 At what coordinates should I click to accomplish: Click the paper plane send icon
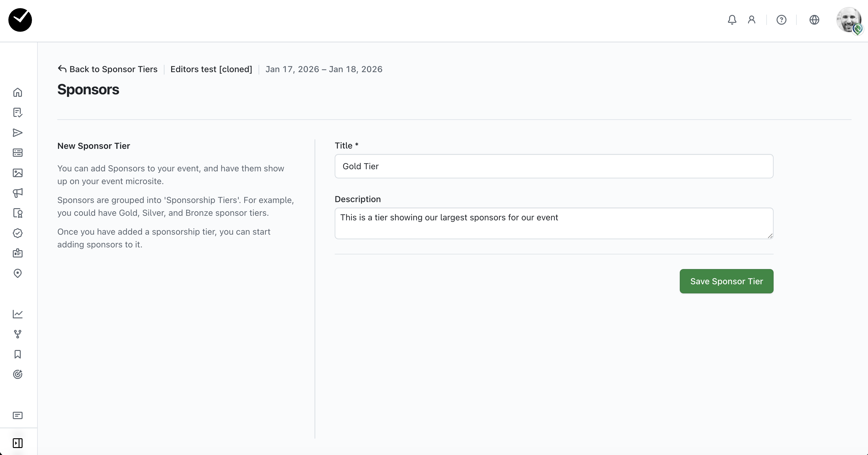[18, 133]
